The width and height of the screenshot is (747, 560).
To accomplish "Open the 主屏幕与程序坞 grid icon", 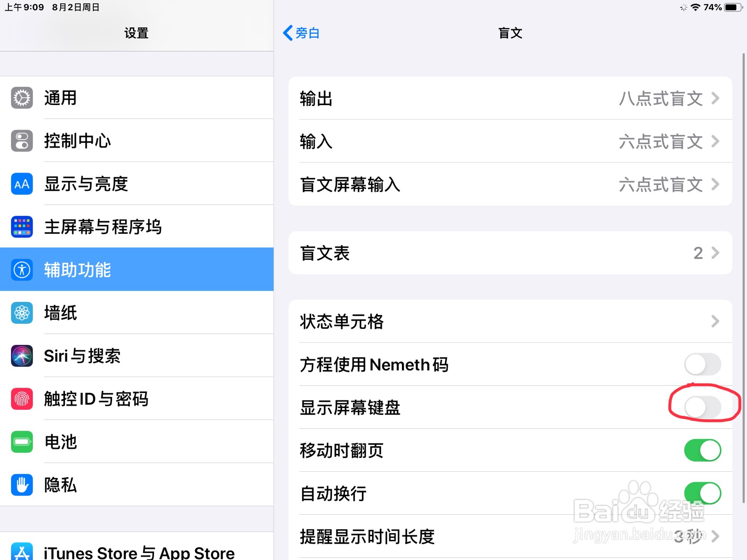I will [x=22, y=227].
